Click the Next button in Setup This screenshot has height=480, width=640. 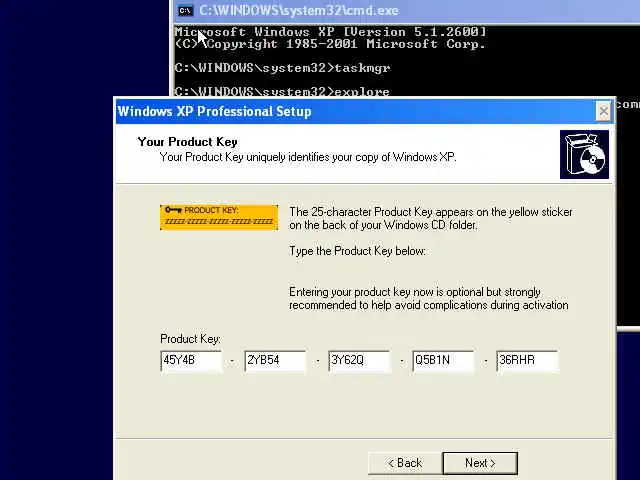click(480, 463)
